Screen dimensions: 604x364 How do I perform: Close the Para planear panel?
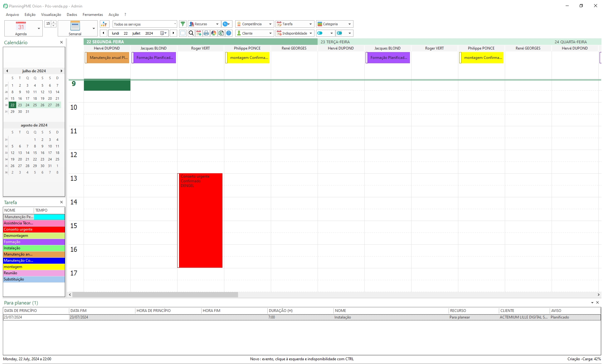click(x=597, y=303)
